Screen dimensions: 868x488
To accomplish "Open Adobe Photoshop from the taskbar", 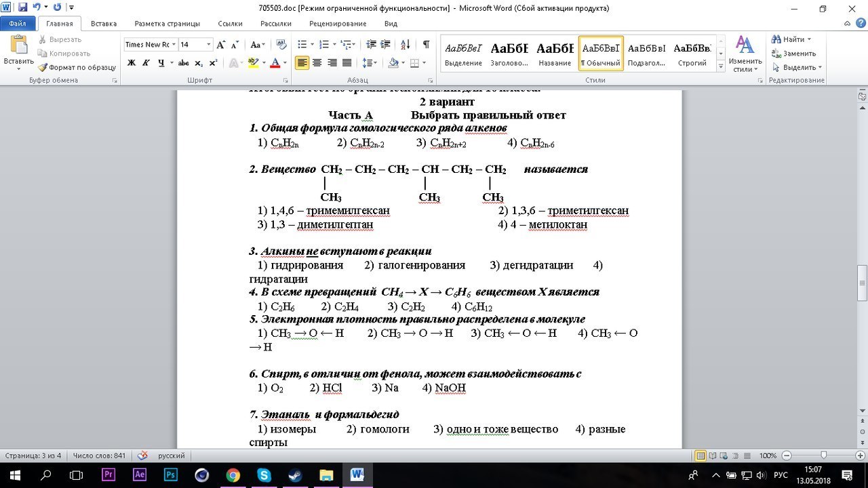I will (172, 475).
